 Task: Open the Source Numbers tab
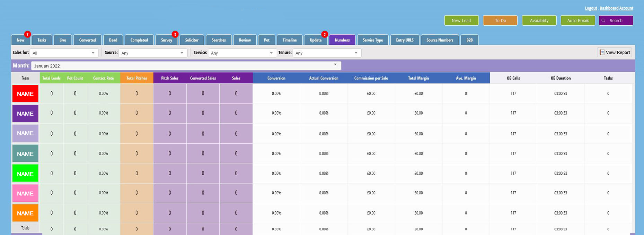point(440,40)
